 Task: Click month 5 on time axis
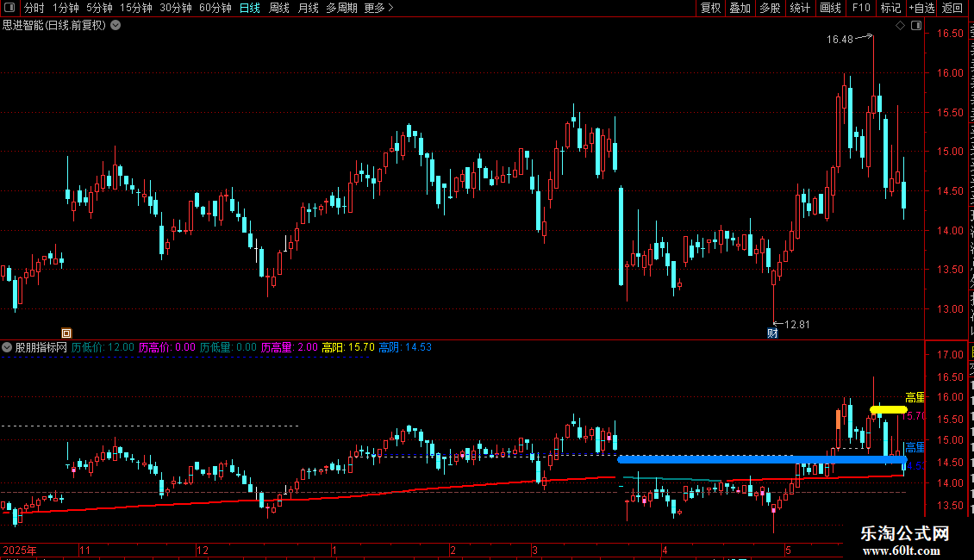(x=789, y=550)
